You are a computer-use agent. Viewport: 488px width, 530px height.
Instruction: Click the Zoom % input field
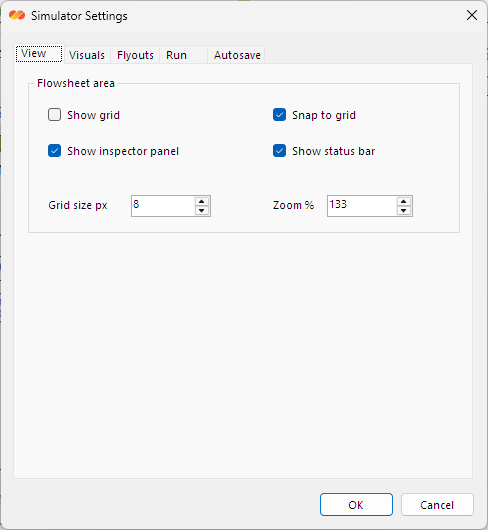(362, 206)
